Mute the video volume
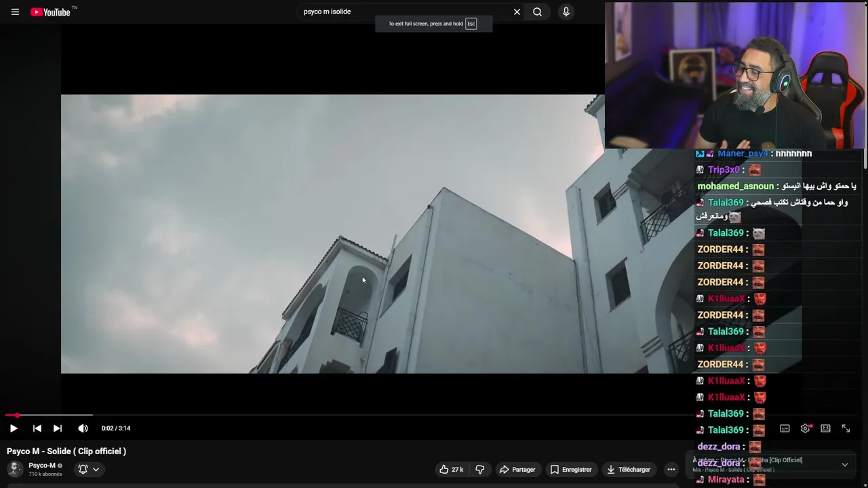The image size is (868, 488). (83, 428)
